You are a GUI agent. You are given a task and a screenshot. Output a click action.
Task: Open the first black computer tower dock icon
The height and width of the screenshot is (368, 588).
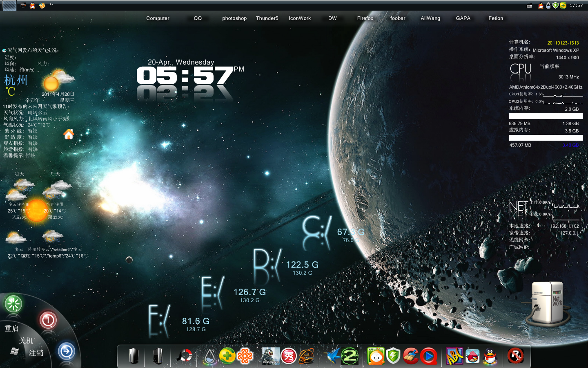134,356
